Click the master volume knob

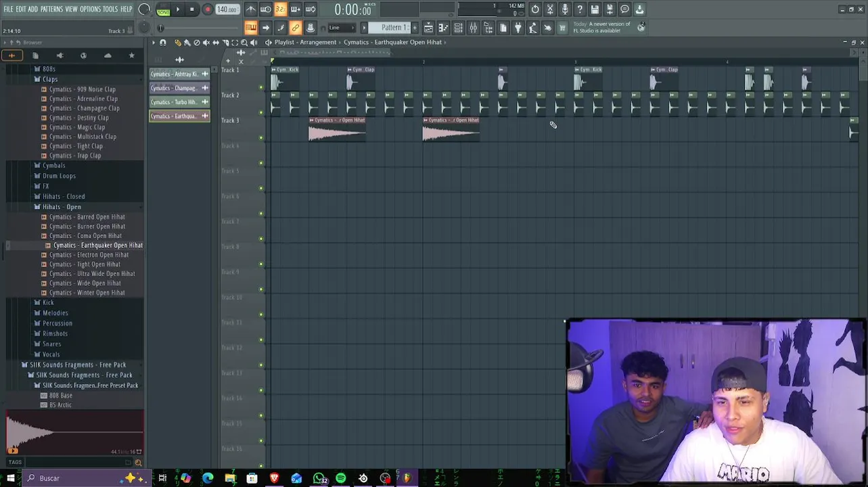144,9
